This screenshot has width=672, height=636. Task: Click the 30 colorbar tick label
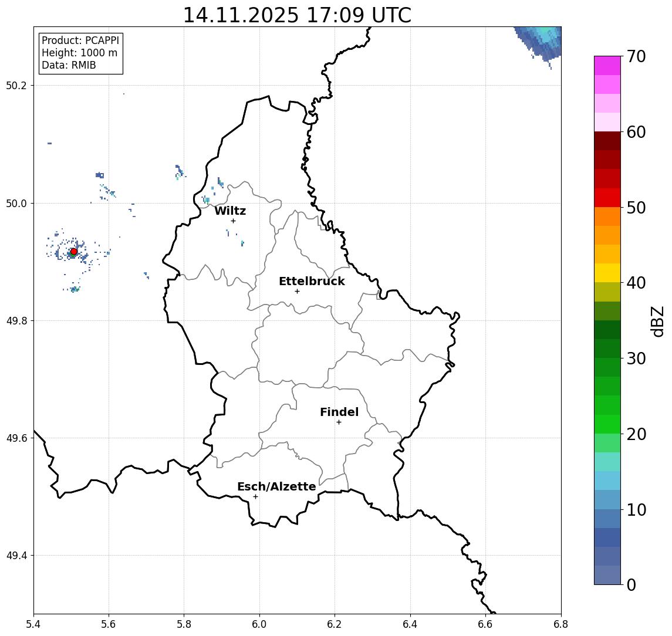[x=636, y=358]
